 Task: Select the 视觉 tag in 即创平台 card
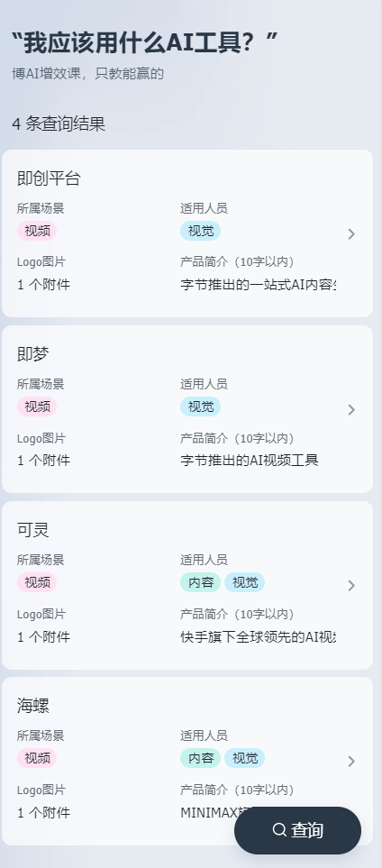[200, 231]
